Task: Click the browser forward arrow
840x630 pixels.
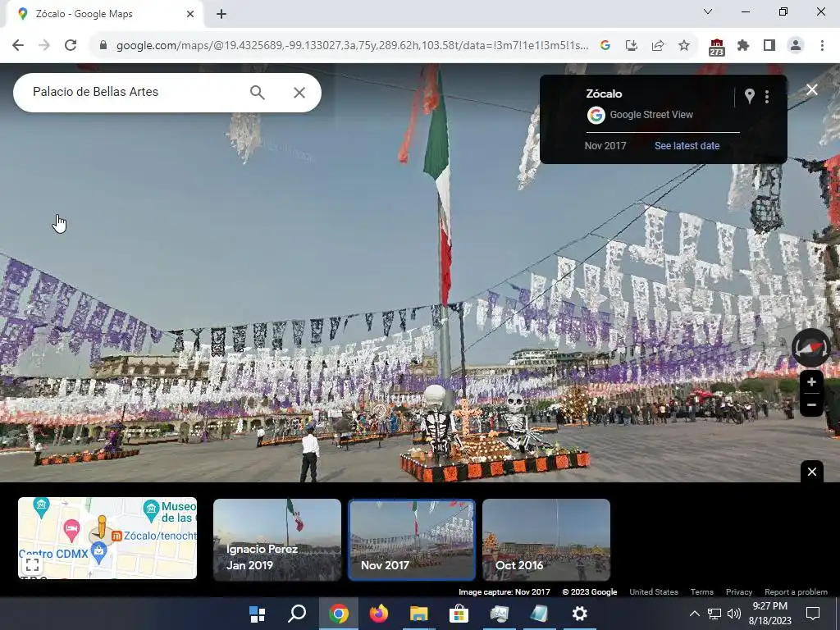Action: (x=44, y=46)
